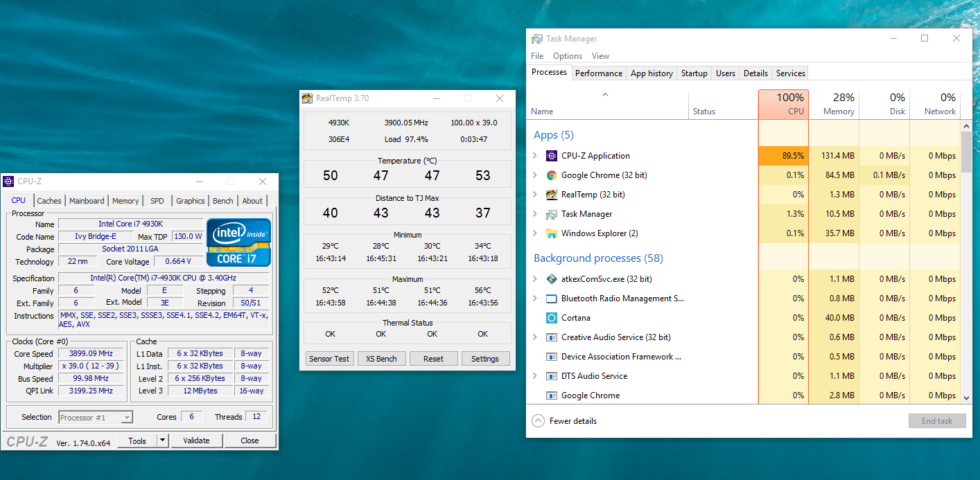This screenshot has height=480, width=980.
Task: Click the RealTemp title bar icon
Action: [x=307, y=98]
